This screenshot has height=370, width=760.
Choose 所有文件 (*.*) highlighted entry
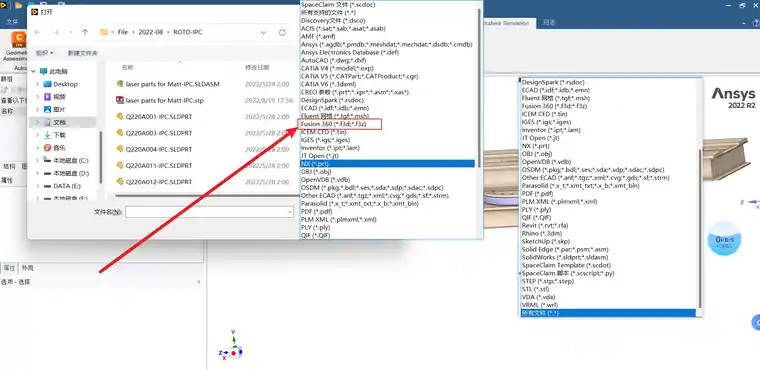click(x=608, y=313)
